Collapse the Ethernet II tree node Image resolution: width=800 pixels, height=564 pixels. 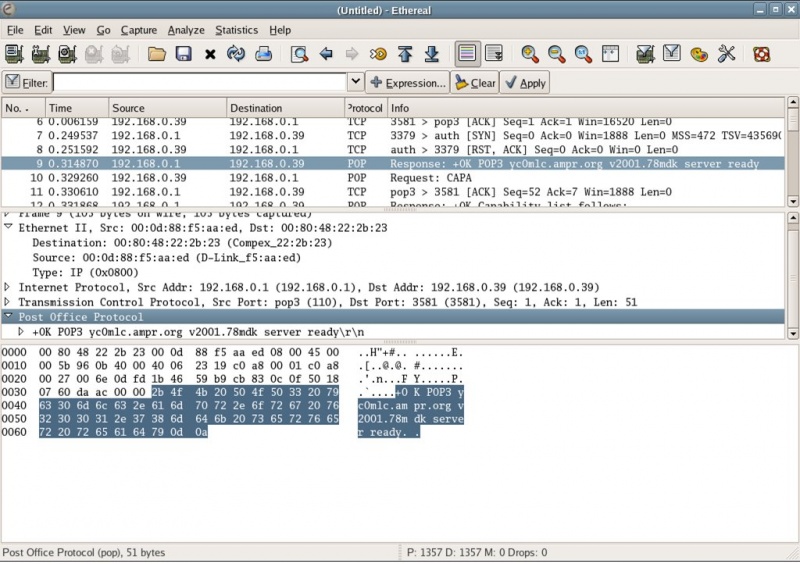tap(8, 228)
